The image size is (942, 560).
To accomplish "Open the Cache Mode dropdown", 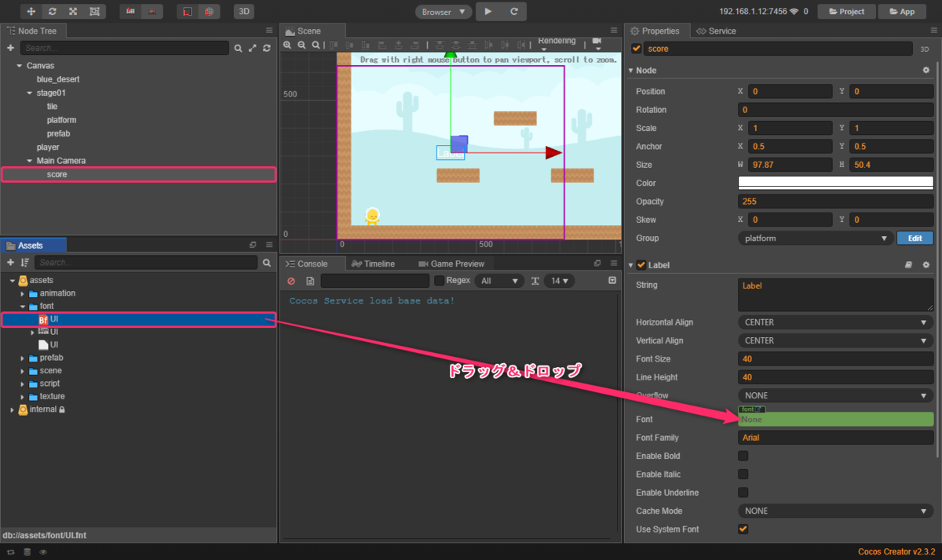I will tap(835, 511).
